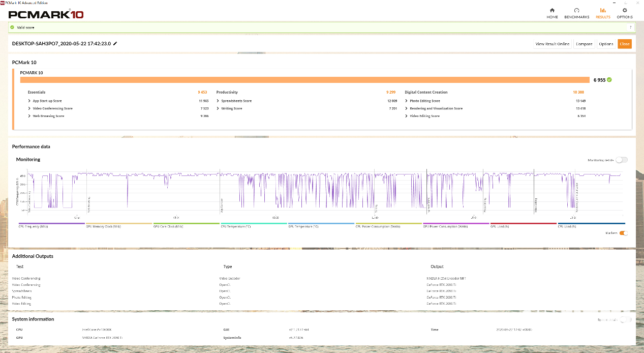Image resolution: width=644 pixels, height=353 pixels.
Task: Turn off the Markers toggle
Action: point(623,233)
